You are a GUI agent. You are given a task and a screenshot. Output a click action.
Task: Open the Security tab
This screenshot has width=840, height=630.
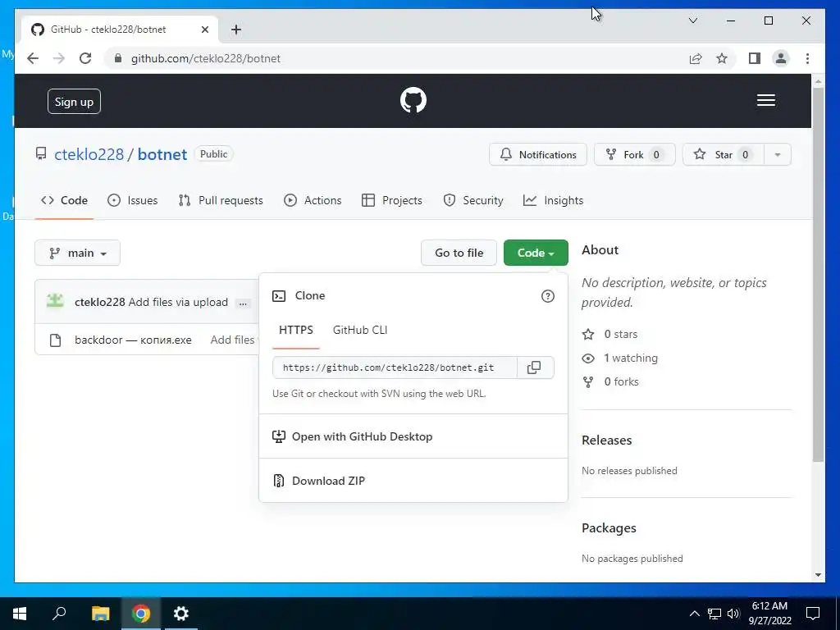coord(473,200)
